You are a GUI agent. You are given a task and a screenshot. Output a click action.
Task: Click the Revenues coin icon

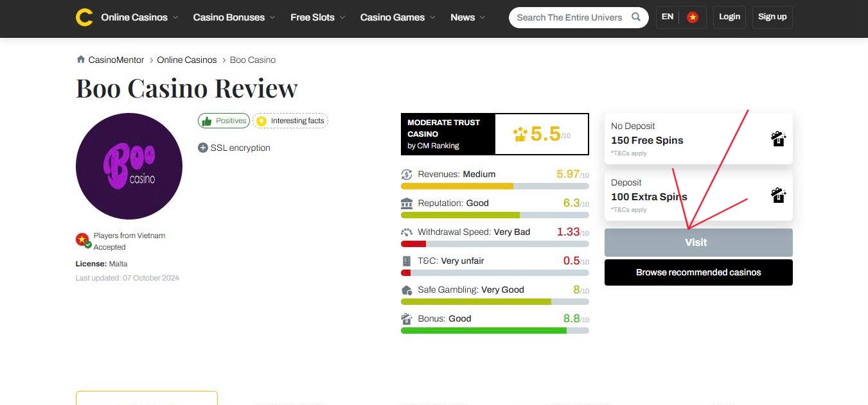(x=407, y=175)
